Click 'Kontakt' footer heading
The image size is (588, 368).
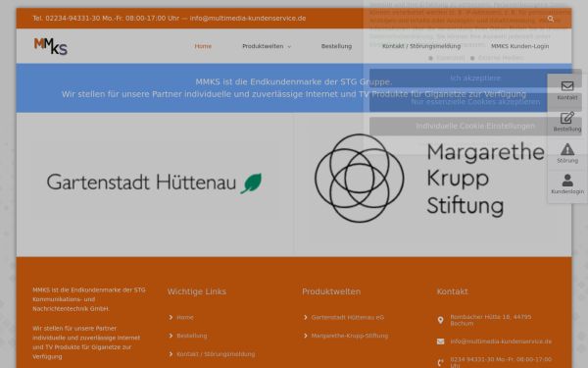452,291
